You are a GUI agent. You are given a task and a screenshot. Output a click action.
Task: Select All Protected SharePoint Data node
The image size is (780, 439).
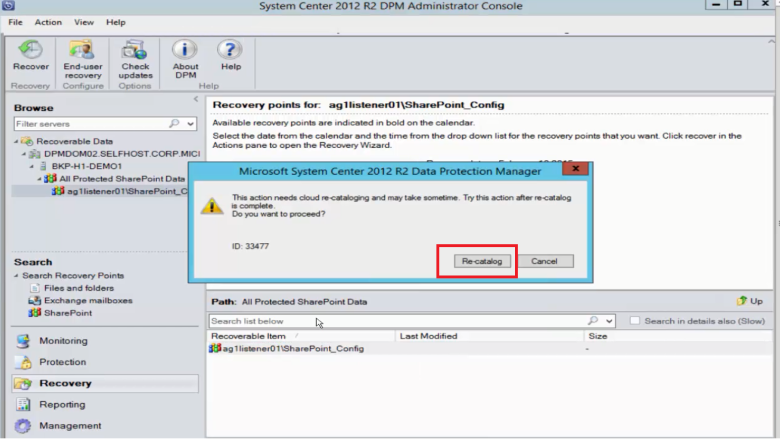point(122,178)
